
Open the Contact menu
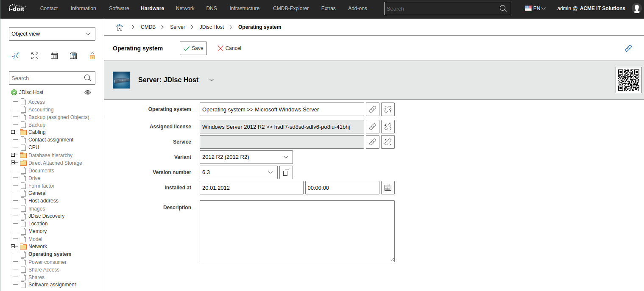[49, 8]
